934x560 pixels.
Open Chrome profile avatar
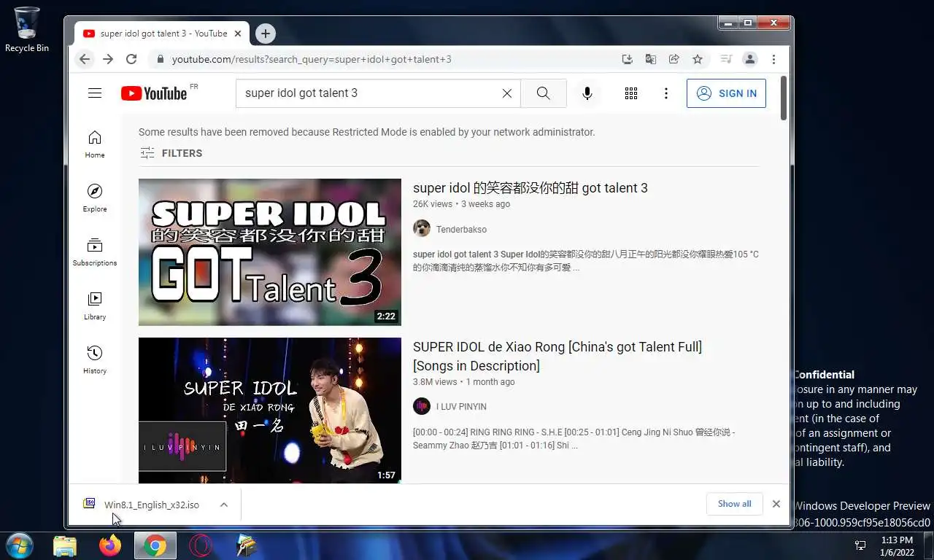tap(749, 59)
